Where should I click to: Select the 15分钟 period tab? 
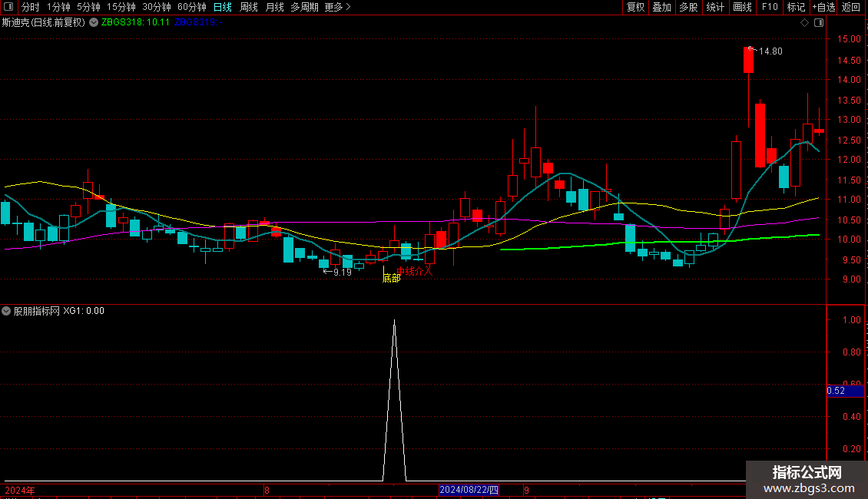pyautogui.click(x=121, y=7)
